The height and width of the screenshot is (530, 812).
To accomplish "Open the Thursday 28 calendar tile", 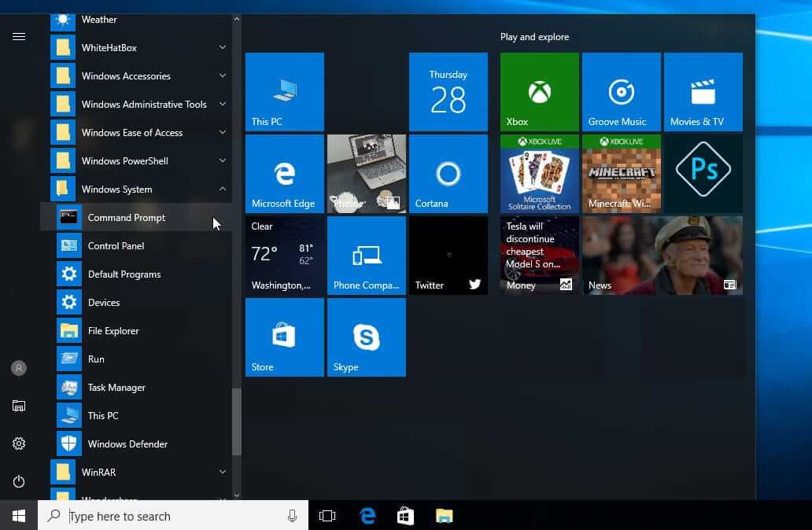I will [x=448, y=92].
